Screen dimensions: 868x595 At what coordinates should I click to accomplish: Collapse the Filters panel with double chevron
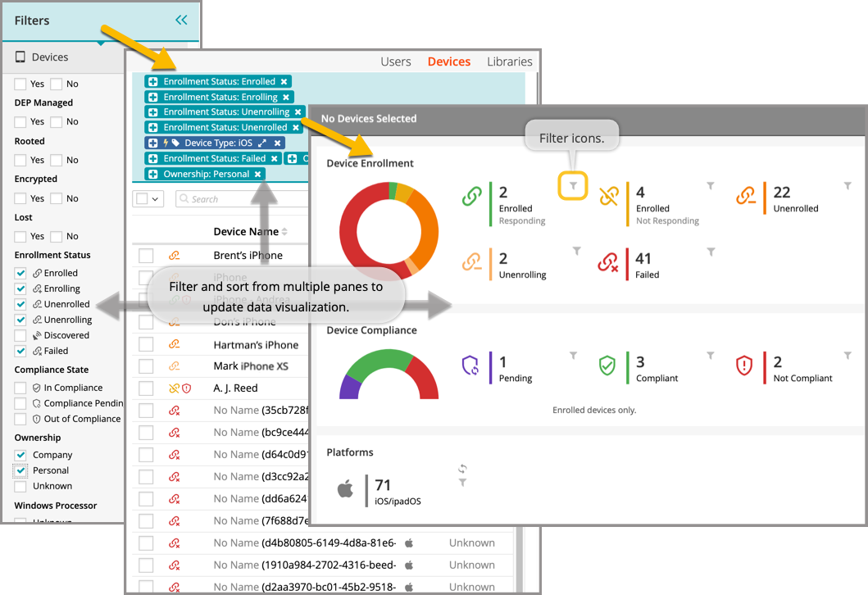pos(181,20)
